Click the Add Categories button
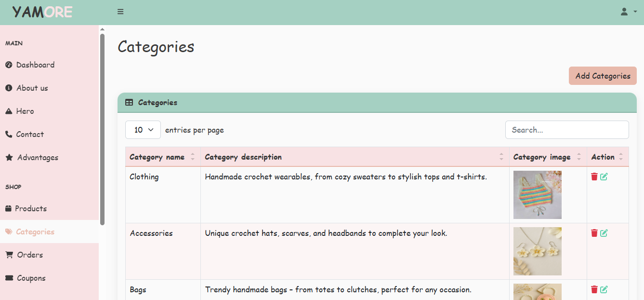Image resolution: width=644 pixels, height=300 pixels. 603,76
